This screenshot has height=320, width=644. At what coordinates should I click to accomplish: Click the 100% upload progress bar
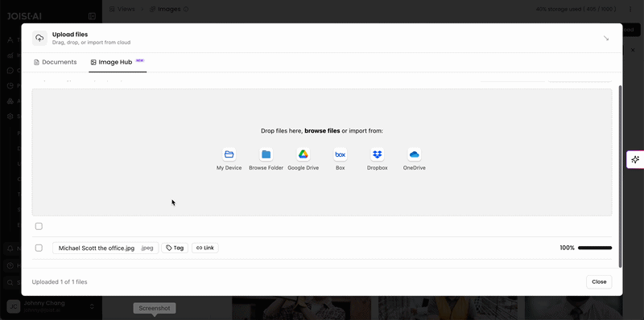595,248
